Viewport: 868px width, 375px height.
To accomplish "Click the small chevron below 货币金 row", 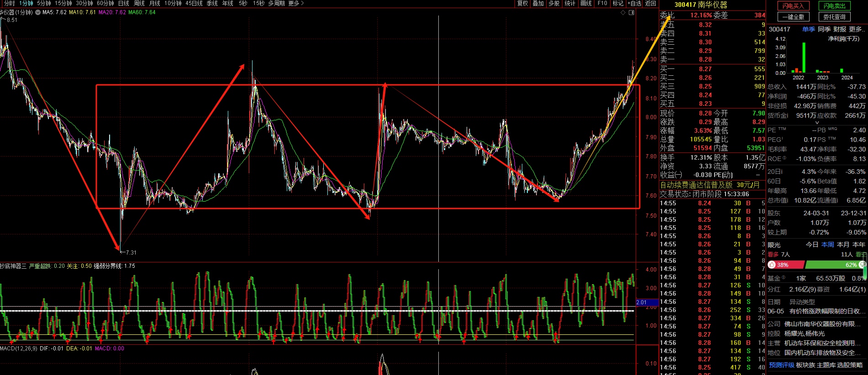I will 817,123.
